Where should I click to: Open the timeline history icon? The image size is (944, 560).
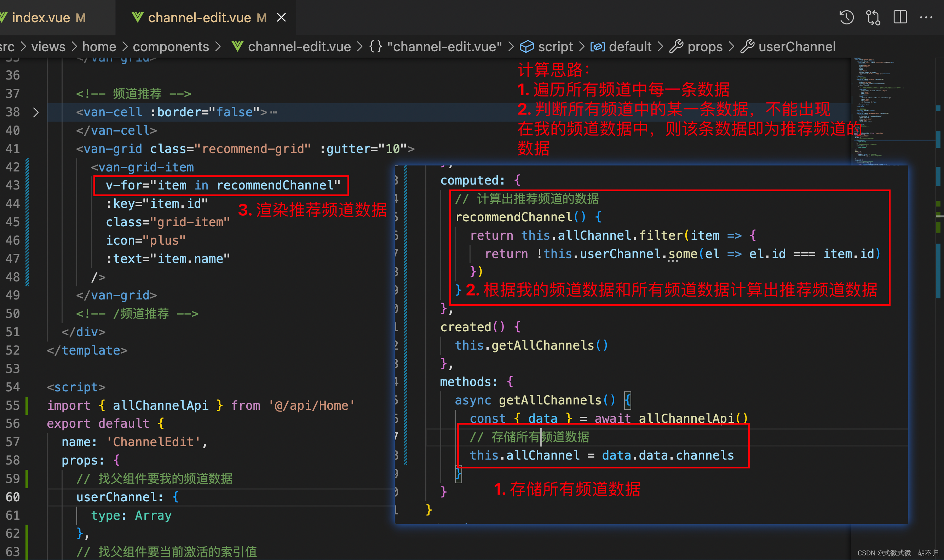846,17
